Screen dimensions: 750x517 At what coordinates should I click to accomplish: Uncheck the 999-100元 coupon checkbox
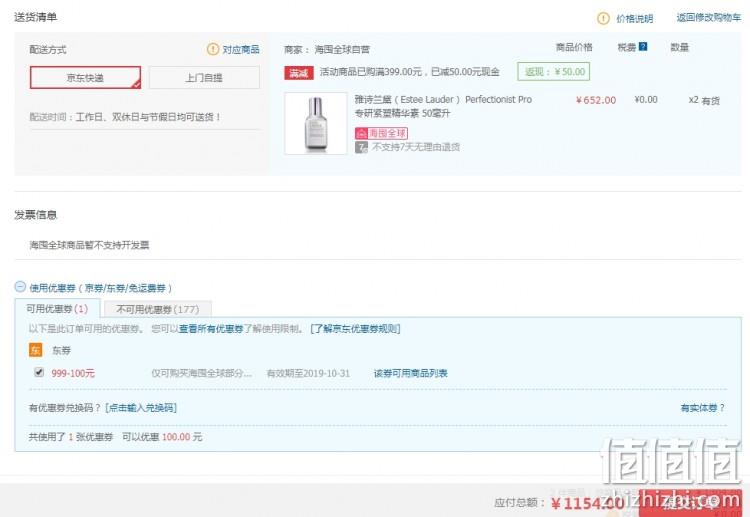tap(39, 372)
